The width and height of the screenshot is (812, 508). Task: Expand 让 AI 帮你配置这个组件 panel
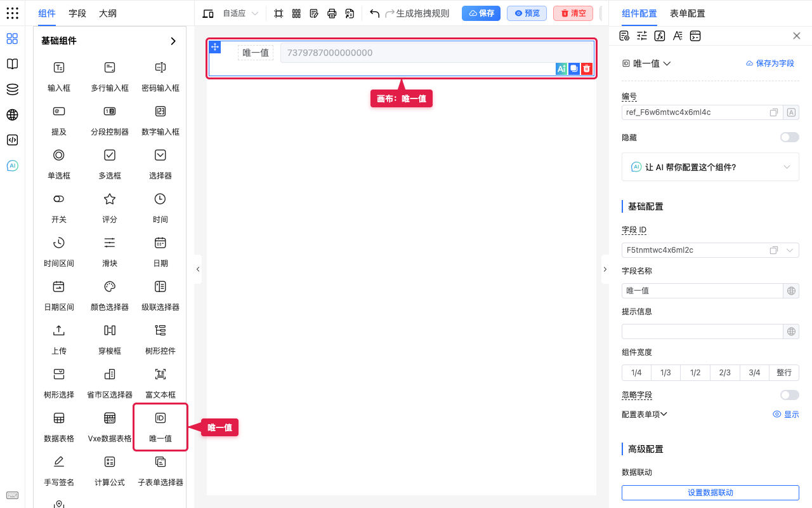tap(710, 167)
